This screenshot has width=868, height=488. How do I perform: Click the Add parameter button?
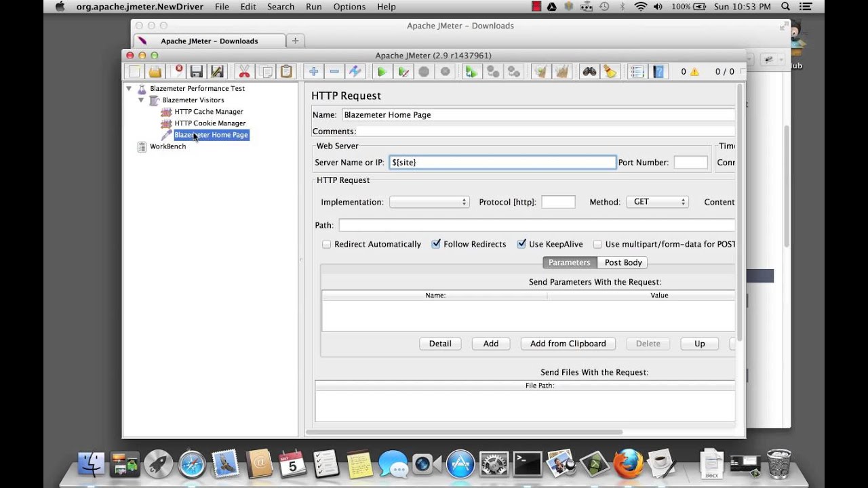(x=491, y=344)
